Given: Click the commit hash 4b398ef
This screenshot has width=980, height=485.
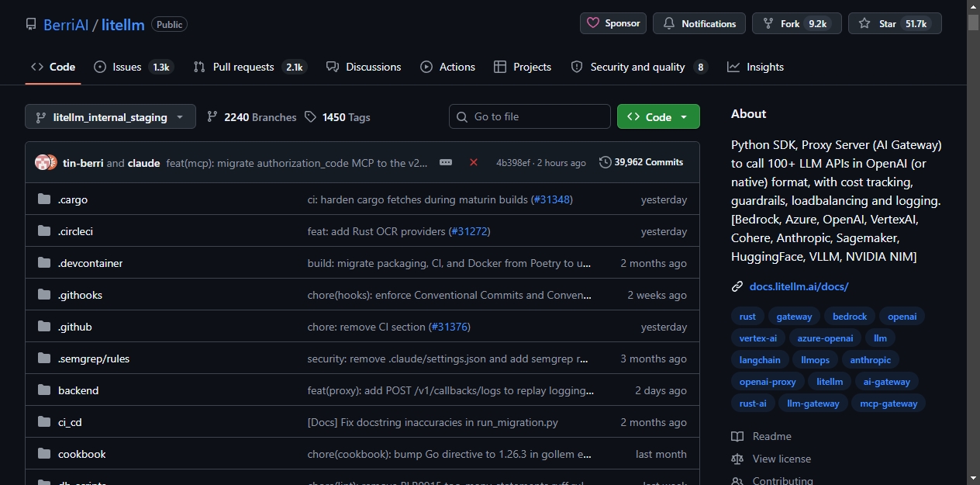Looking at the screenshot, I should [x=513, y=163].
